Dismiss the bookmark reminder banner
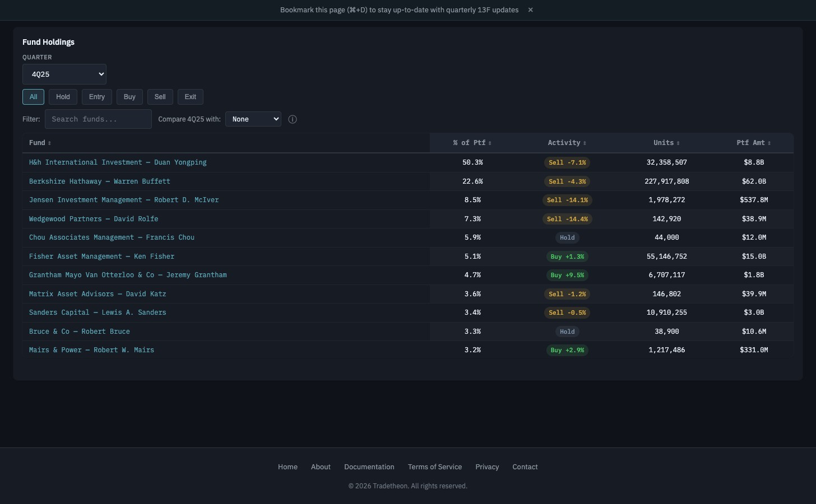 point(530,10)
